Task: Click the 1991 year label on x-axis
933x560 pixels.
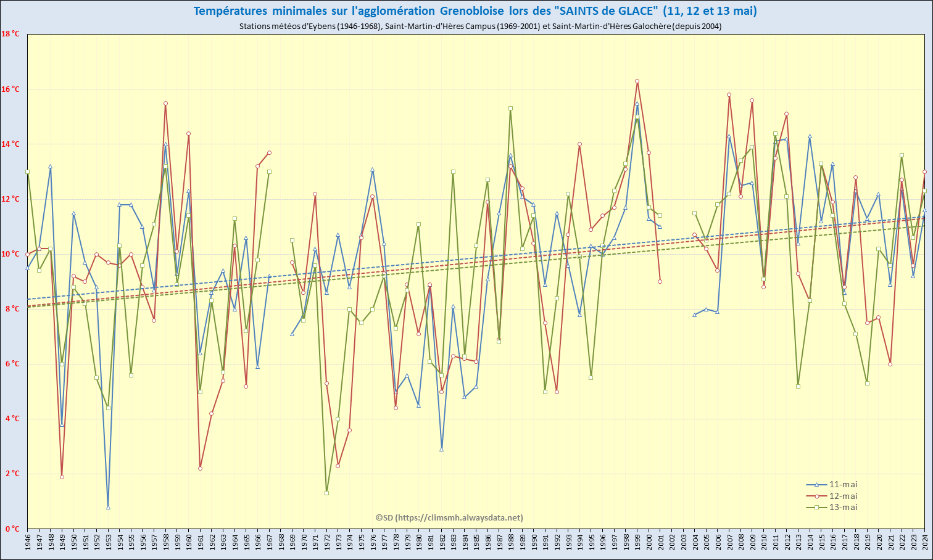Action: point(545,542)
